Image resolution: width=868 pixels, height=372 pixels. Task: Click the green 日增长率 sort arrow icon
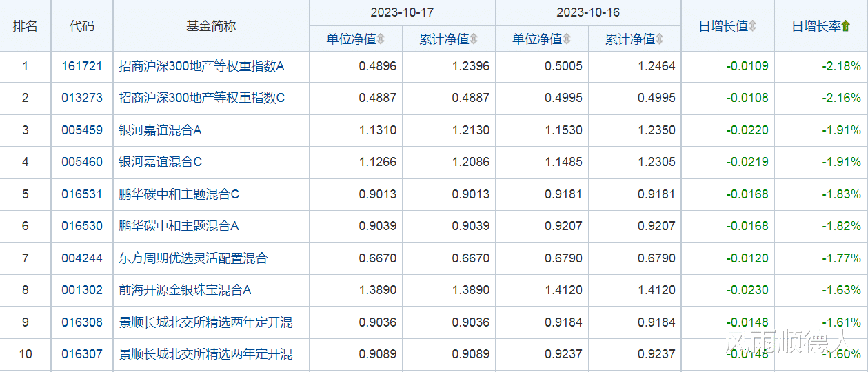coord(846,26)
